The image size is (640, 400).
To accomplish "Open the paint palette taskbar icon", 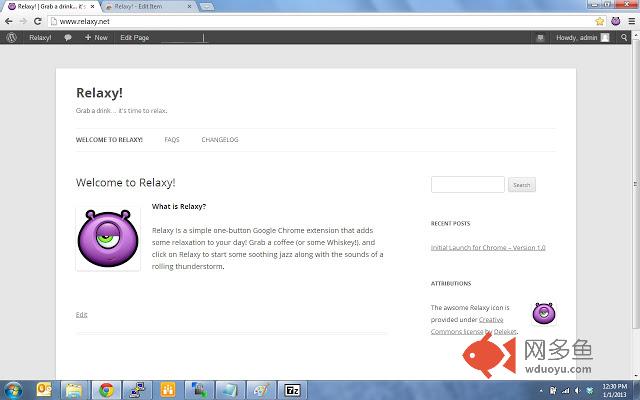I will (x=261, y=390).
